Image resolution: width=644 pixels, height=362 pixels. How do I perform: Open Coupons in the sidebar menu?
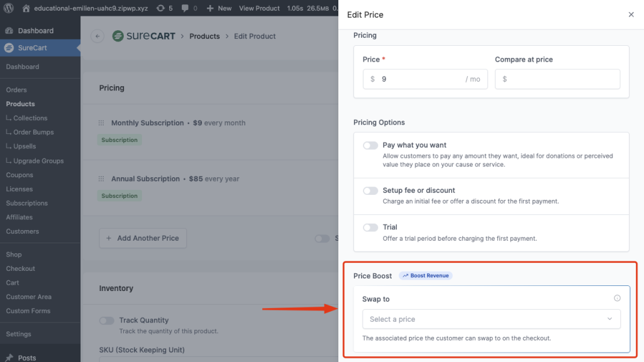tap(19, 175)
